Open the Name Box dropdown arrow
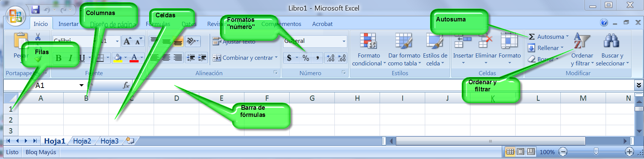The height and width of the screenshot is (159, 644). [81, 85]
